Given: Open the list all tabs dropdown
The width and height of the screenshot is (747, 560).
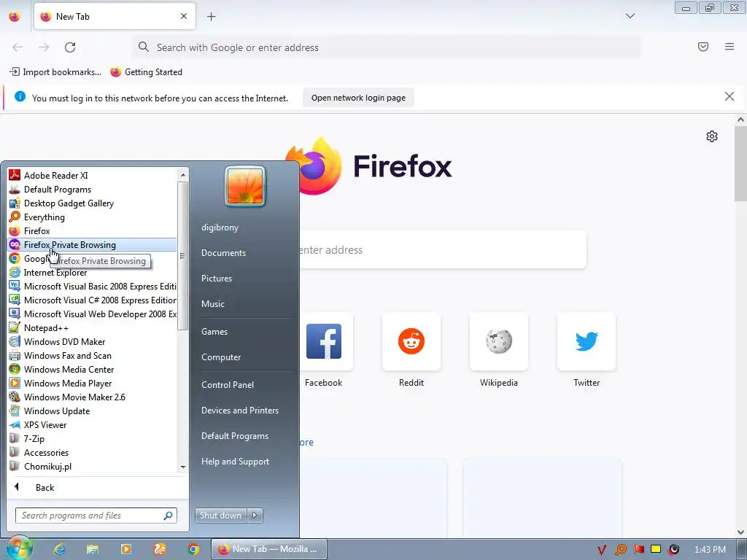Looking at the screenshot, I should pos(630,16).
